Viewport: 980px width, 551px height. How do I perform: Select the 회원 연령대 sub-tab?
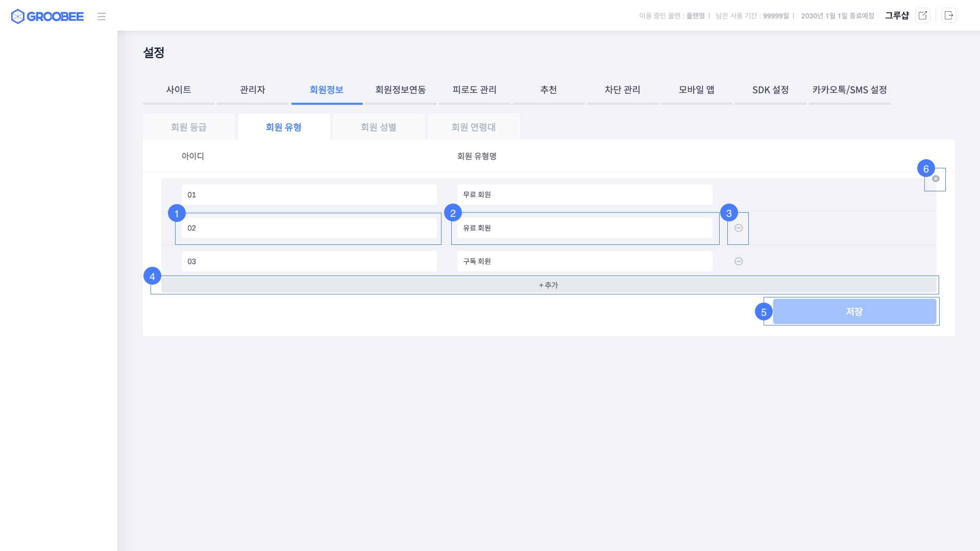(x=474, y=127)
